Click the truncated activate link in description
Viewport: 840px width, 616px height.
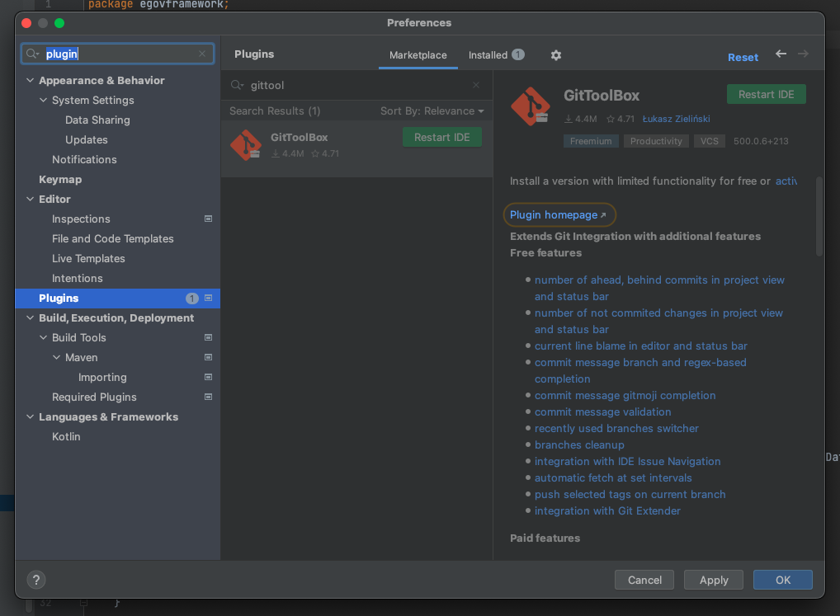(786, 181)
